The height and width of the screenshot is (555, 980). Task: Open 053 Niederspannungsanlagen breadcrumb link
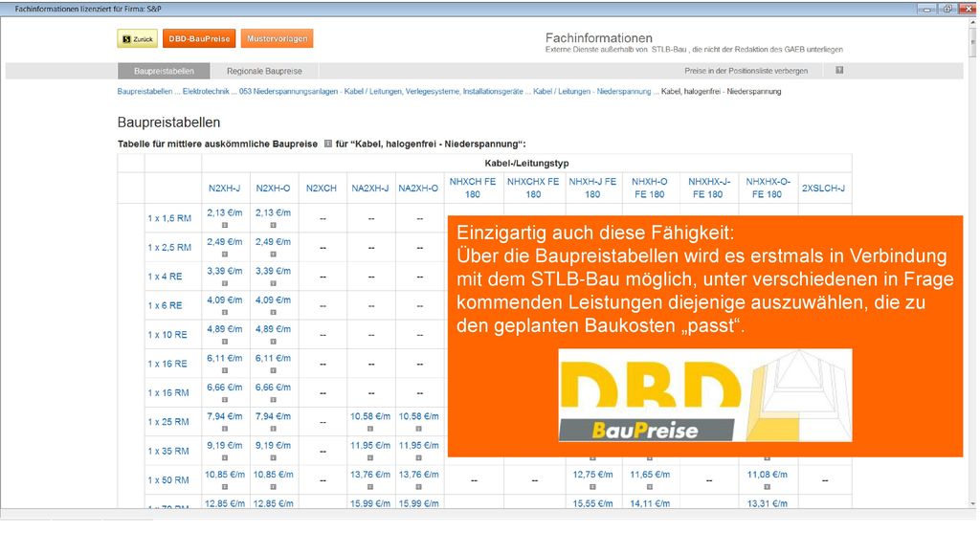(381, 91)
